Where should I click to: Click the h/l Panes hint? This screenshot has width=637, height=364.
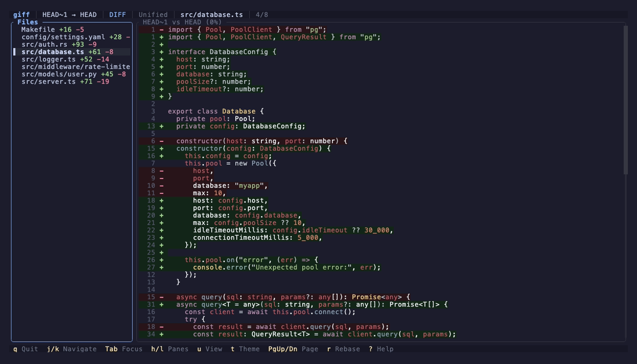pyautogui.click(x=170, y=349)
